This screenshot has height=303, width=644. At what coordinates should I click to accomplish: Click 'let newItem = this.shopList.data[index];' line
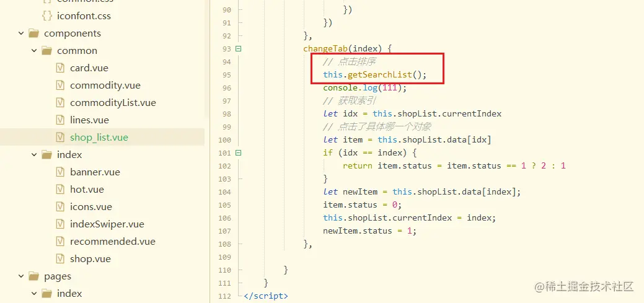422,191
